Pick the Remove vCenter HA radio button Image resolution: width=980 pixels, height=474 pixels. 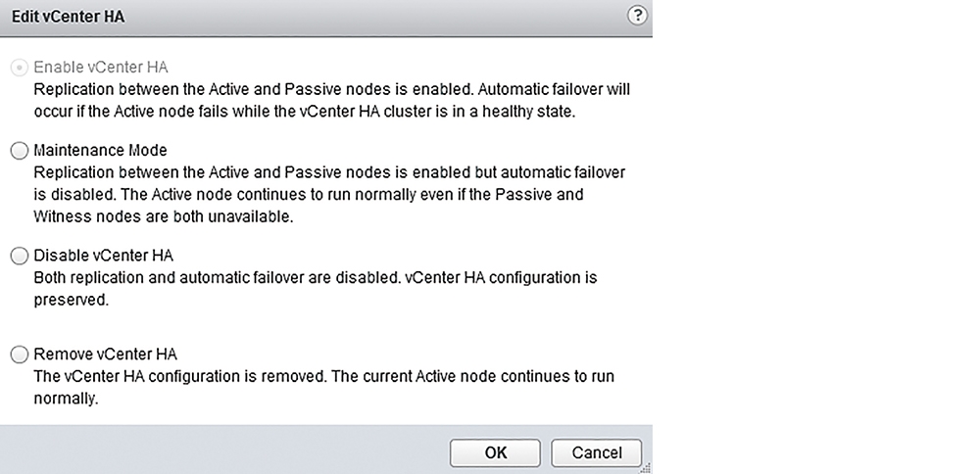[x=20, y=355]
